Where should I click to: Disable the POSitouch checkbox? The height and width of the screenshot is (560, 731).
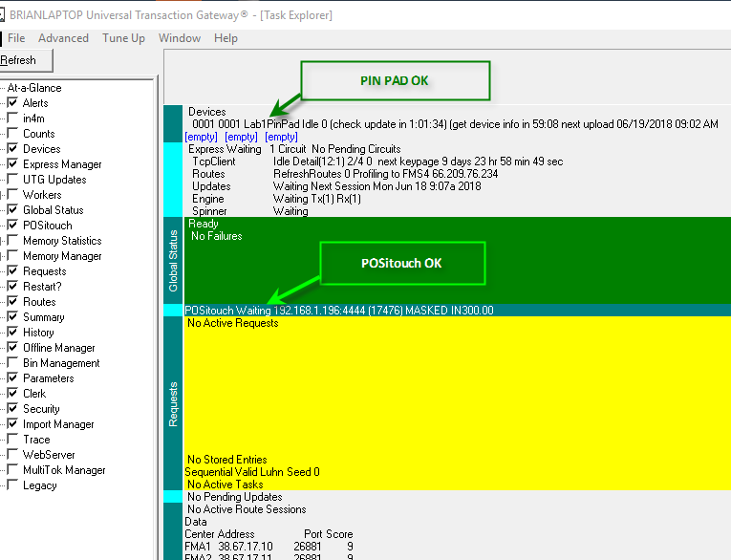click(x=12, y=226)
